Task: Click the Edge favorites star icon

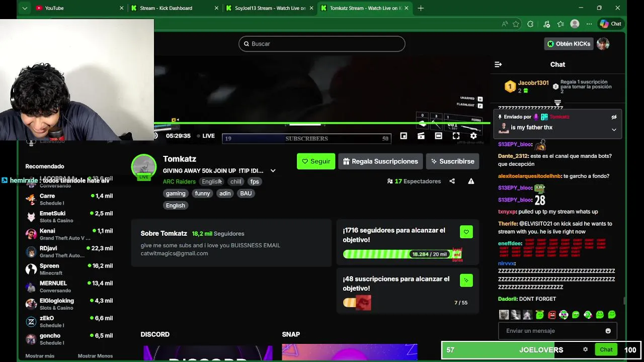Action: coord(516,24)
